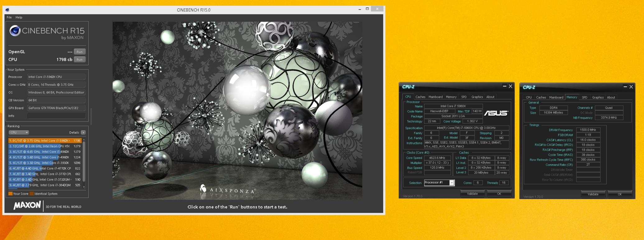Click the ASUS logo in CPU-Z
Screen dimensions: 644x240
pyautogui.click(x=496, y=113)
